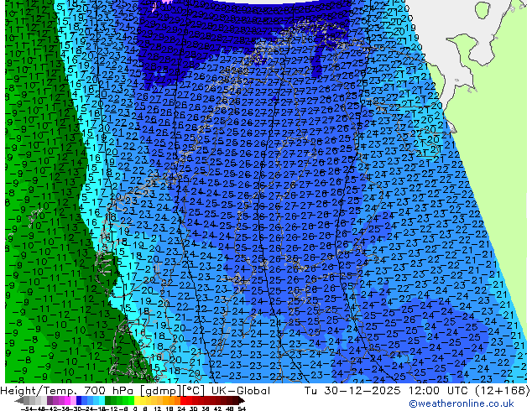Pick the yellow 0 degree legend color
Image resolution: width=532 pixels, height=411 pixels.
tap(137, 400)
